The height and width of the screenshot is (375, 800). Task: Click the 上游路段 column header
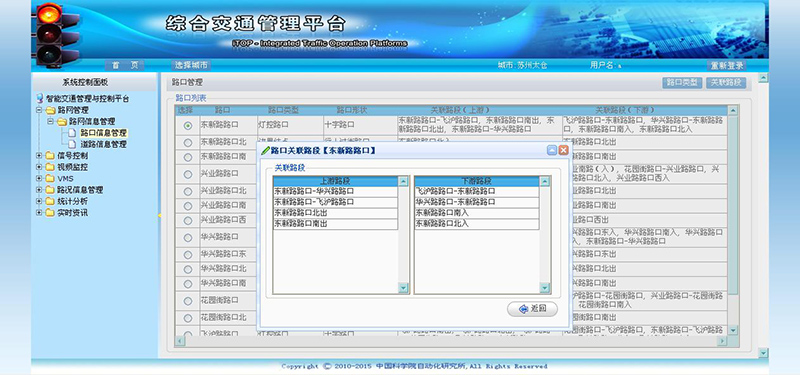coord(335,181)
